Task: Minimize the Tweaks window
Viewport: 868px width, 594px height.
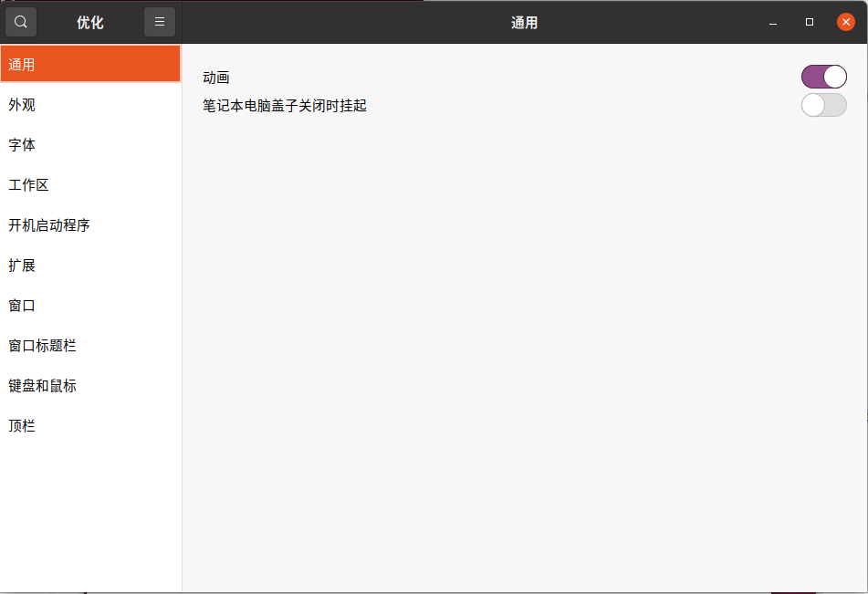Action: click(771, 21)
